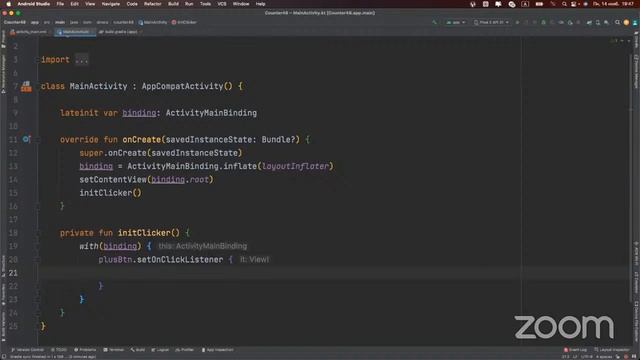Open the Edit menu
This screenshot has height=360, width=640.
tap(74, 4)
